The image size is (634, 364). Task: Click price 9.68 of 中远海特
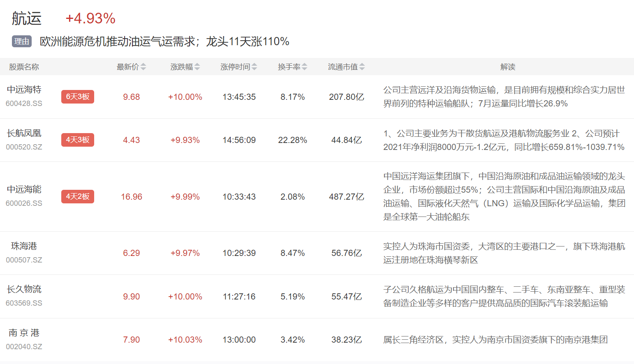click(132, 97)
